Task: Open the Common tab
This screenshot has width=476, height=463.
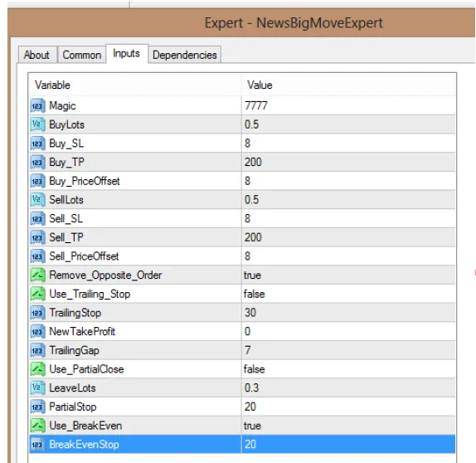Action: (81, 55)
